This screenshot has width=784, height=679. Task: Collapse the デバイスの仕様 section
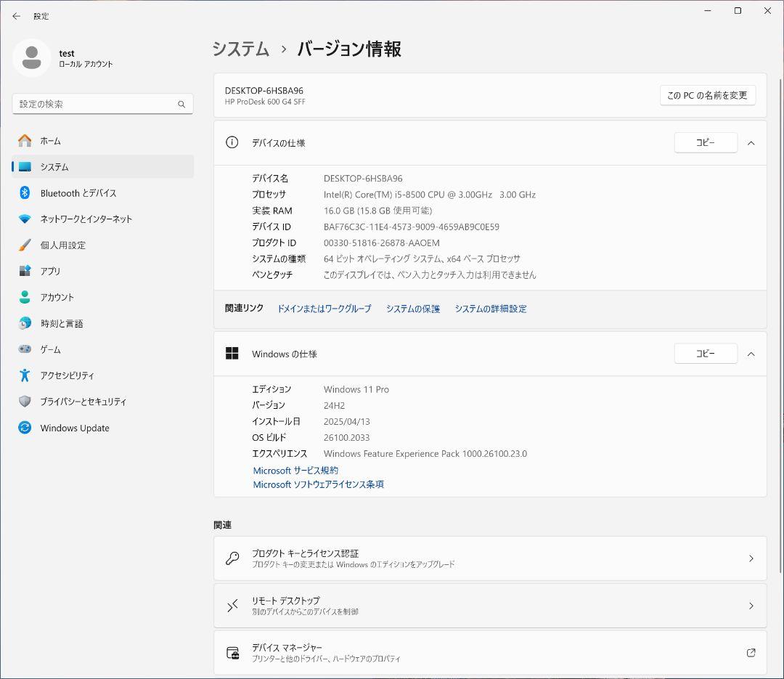(x=751, y=142)
